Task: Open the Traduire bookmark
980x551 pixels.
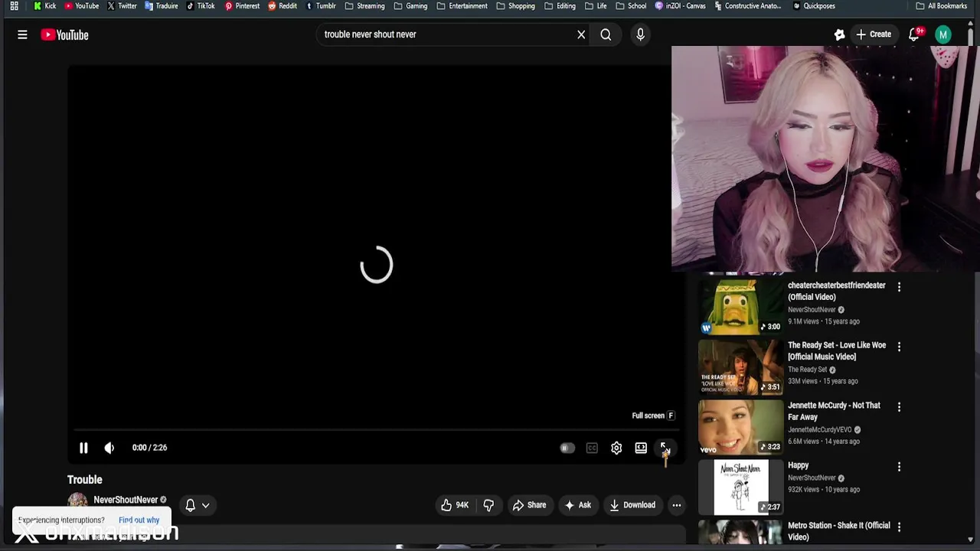Action: (161, 6)
